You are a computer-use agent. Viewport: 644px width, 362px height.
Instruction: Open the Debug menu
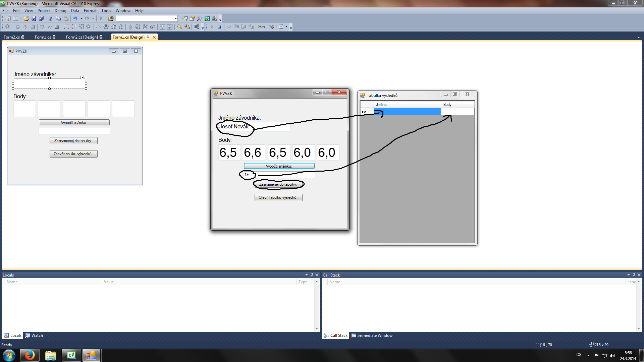pos(60,11)
